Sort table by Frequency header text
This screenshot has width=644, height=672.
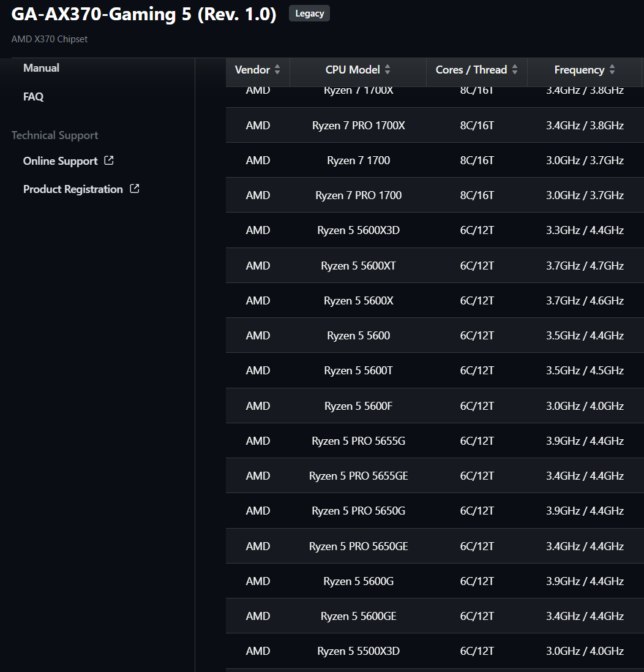pos(579,69)
